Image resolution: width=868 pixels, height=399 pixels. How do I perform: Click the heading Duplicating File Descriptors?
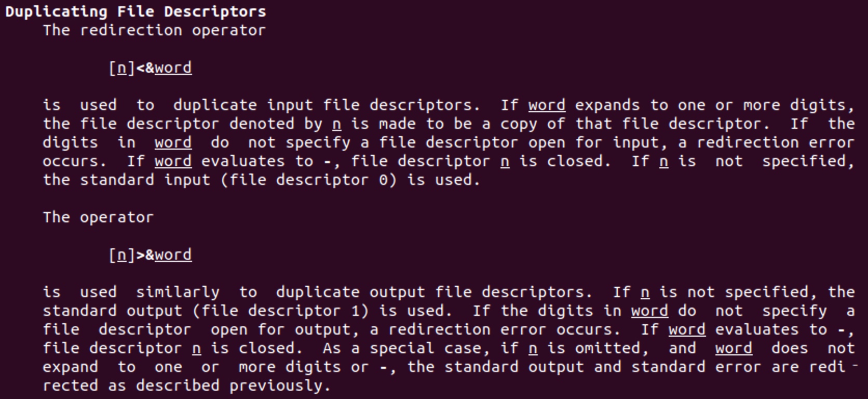click(135, 11)
